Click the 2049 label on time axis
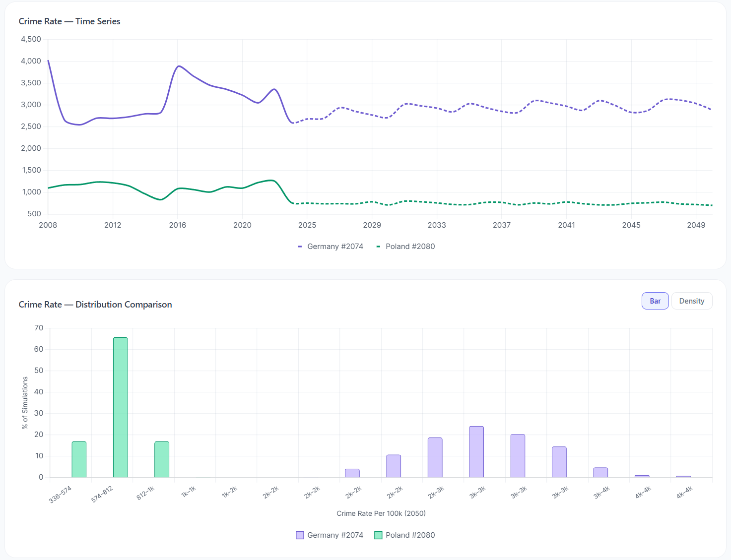This screenshot has height=560, width=731. pos(696,225)
